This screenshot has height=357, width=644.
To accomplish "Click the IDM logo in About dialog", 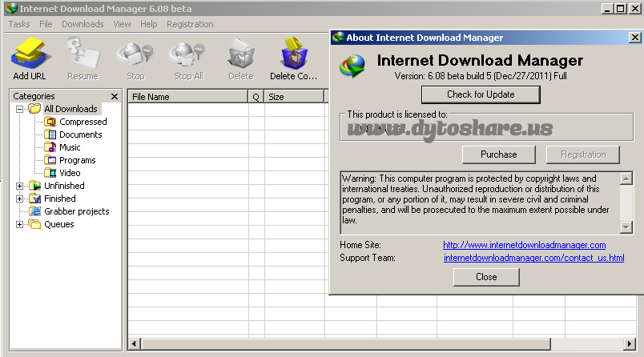I will (352, 66).
